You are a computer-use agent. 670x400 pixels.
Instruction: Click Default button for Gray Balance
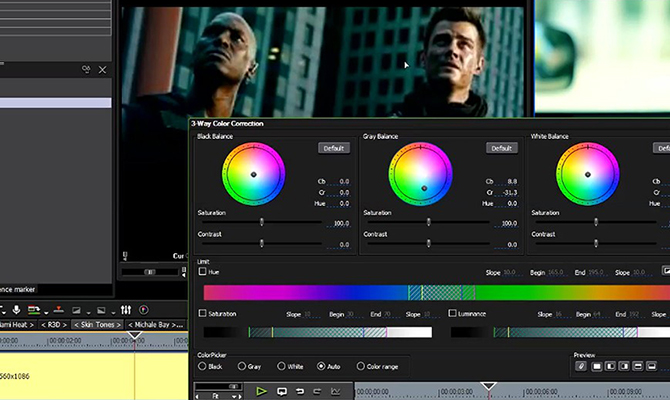pyautogui.click(x=501, y=148)
